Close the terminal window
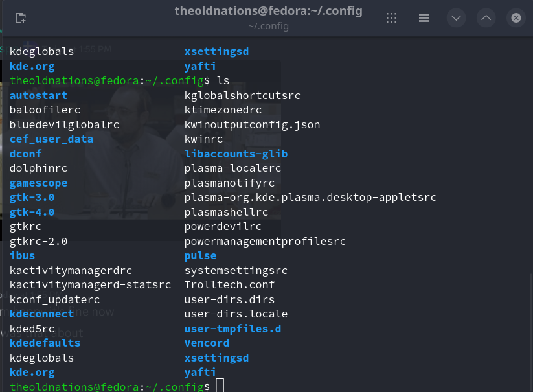 516,17
